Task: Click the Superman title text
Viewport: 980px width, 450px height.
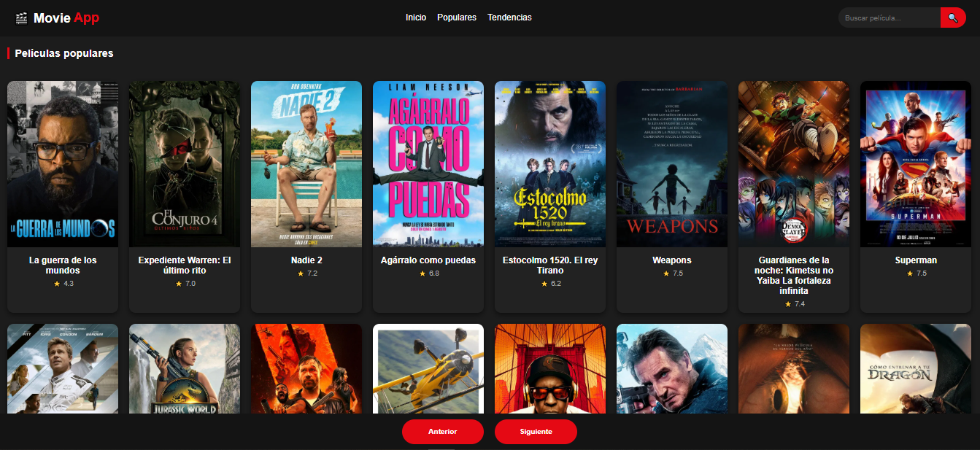Action: point(916,260)
